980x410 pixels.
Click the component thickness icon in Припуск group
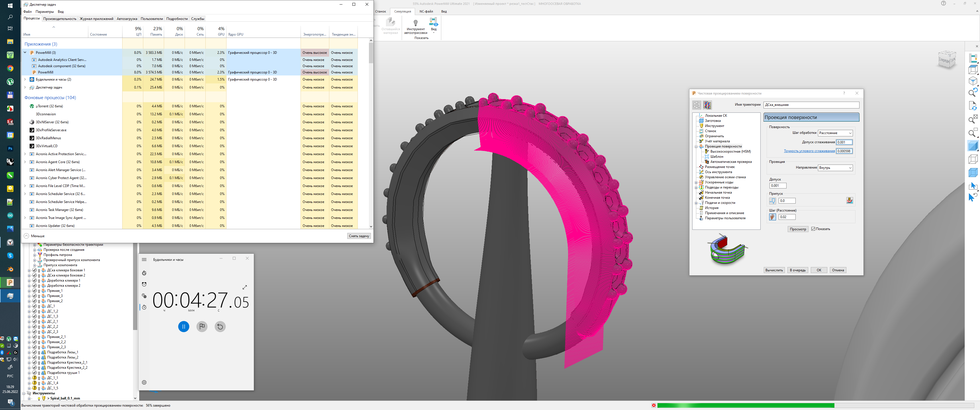(x=850, y=200)
